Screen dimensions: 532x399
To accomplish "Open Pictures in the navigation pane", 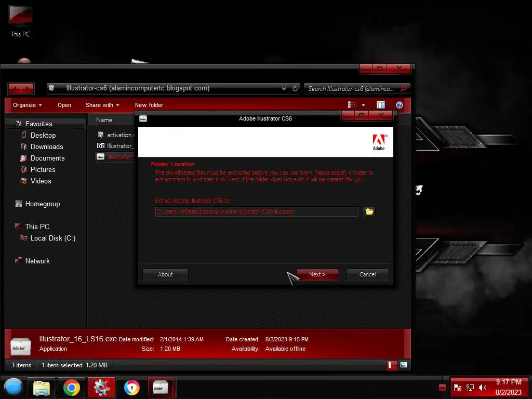I will (43, 170).
